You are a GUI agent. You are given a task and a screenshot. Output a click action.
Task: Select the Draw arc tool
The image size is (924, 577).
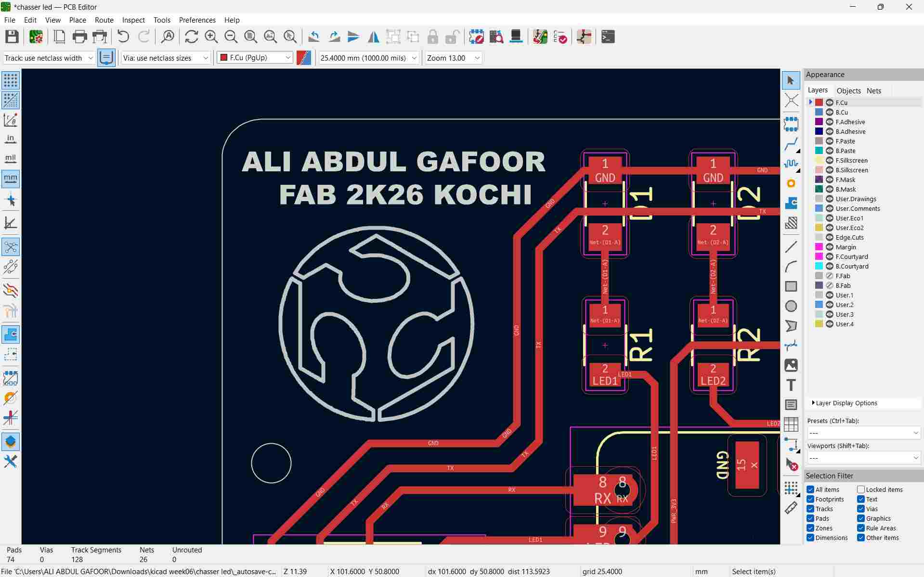pyautogui.click(x=791, y=267)
